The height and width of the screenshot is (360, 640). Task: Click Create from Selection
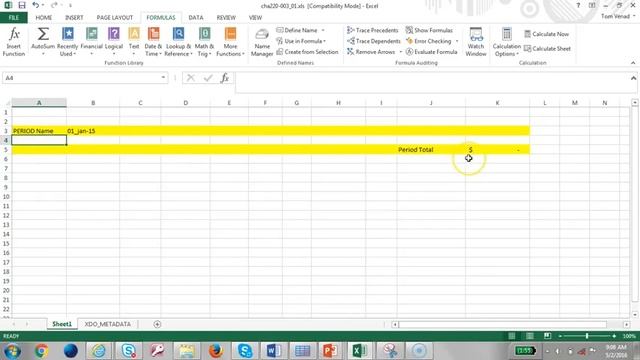307,52
